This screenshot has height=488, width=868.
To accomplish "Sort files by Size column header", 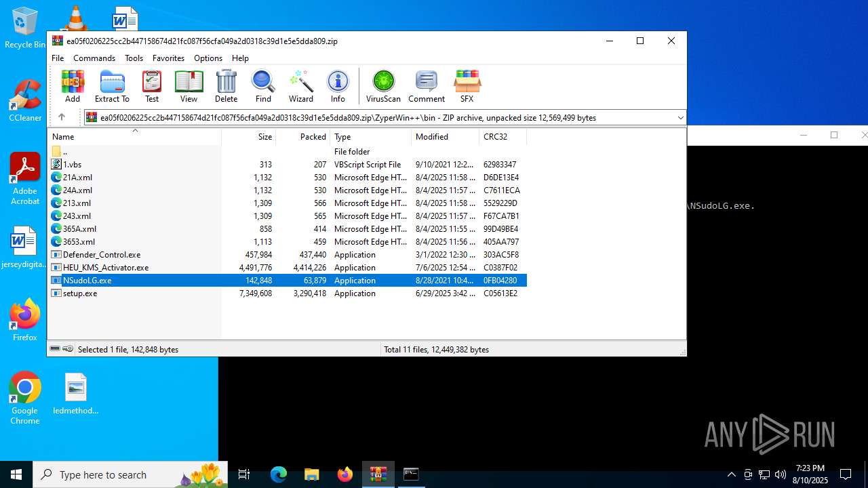I will 248,137.
